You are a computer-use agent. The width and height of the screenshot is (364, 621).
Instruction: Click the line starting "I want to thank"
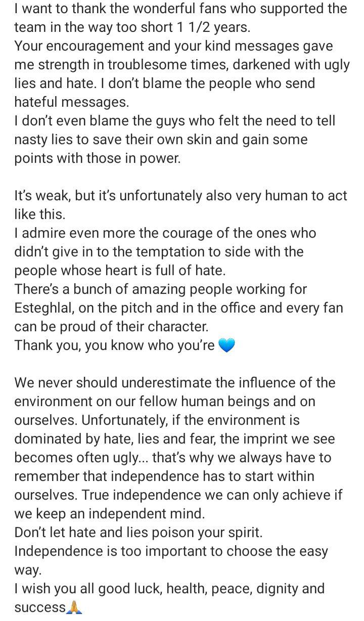(x=180, y=9)
